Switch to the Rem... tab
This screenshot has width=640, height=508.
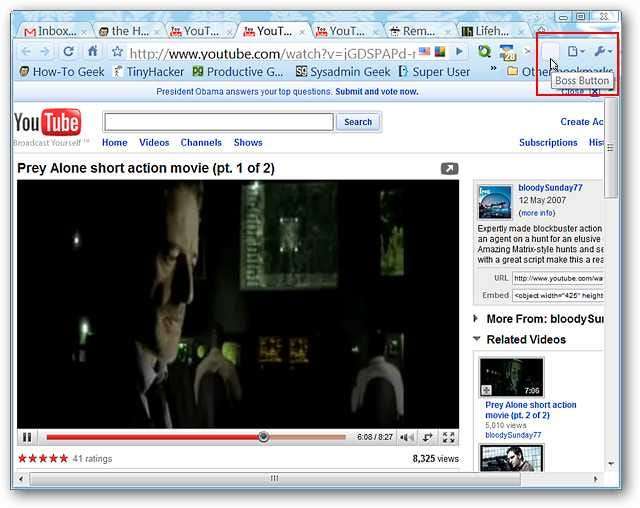click(414, 31)
